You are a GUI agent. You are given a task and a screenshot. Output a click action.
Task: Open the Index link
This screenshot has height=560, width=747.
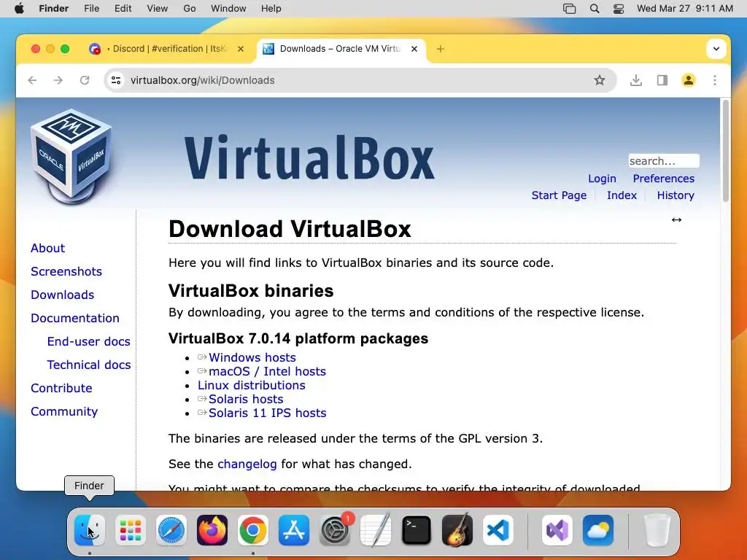point(622,195)
